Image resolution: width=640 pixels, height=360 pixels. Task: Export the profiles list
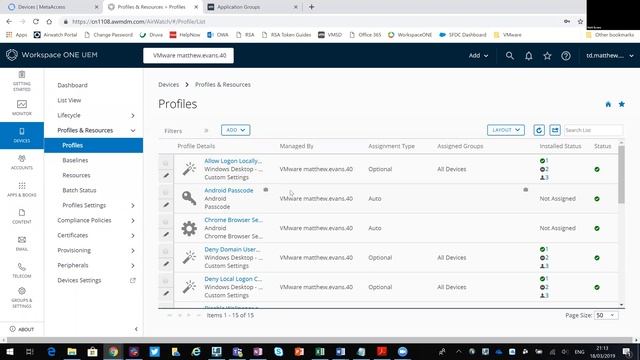[555, 130]
